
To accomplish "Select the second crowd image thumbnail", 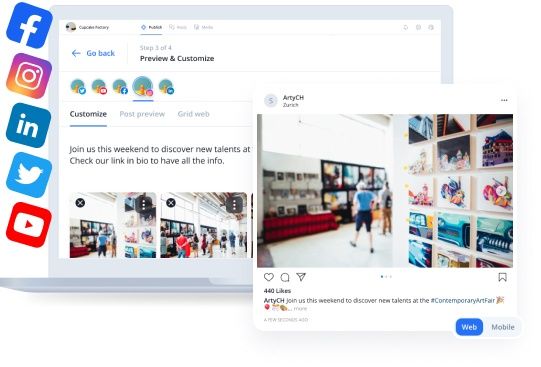I will pos(204,225).
